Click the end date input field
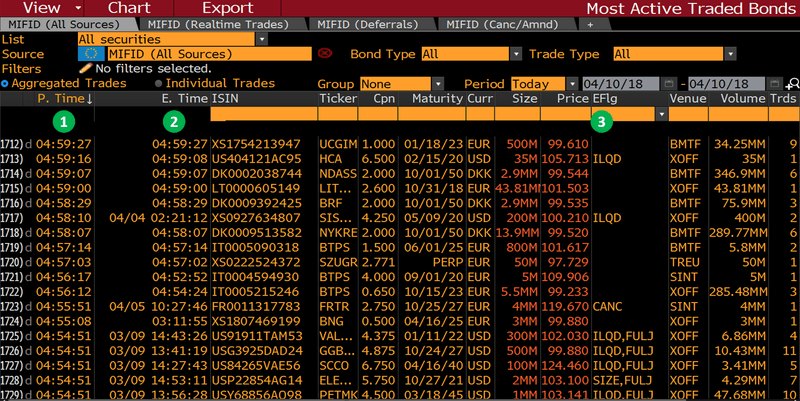This screenshot has width=800, height=401. [x=719, y=84]
